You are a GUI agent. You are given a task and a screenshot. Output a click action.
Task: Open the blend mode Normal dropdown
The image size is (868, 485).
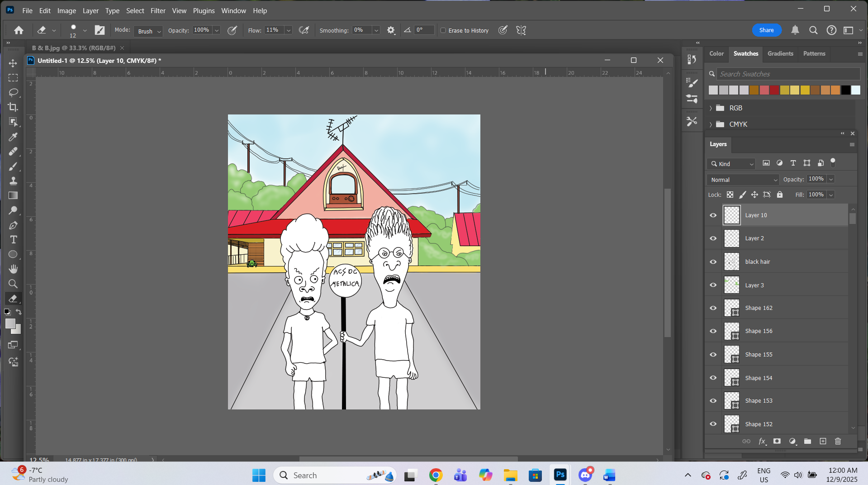743,180
